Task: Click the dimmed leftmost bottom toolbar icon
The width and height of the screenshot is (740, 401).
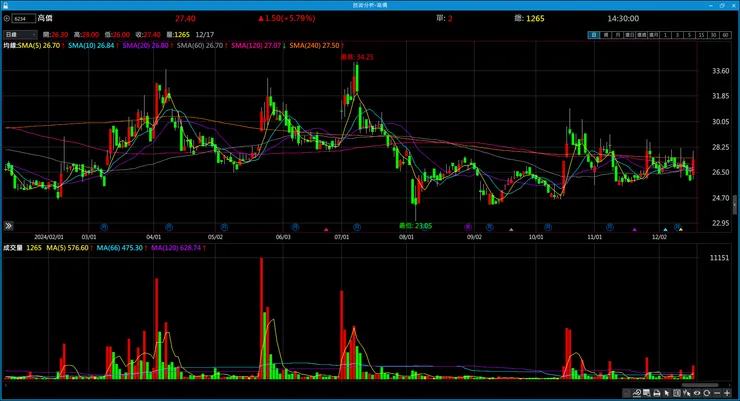Action: pos(627,393)
